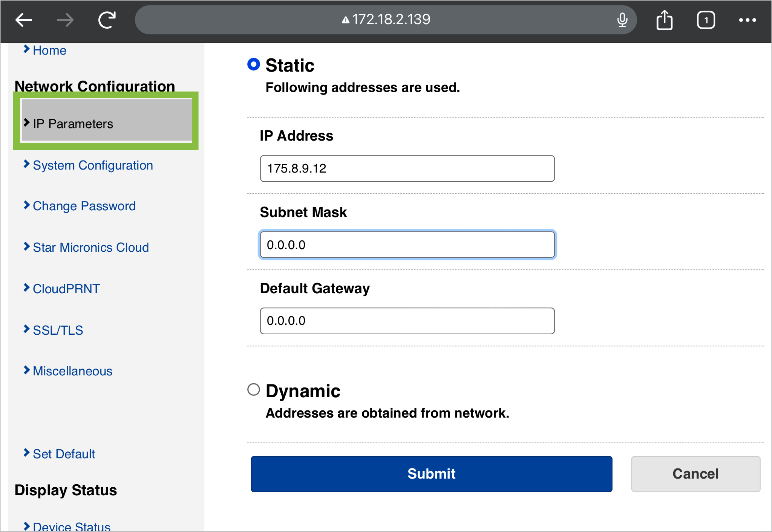
Task: Go to the Change Password link
Action: (x=84, y=206)
